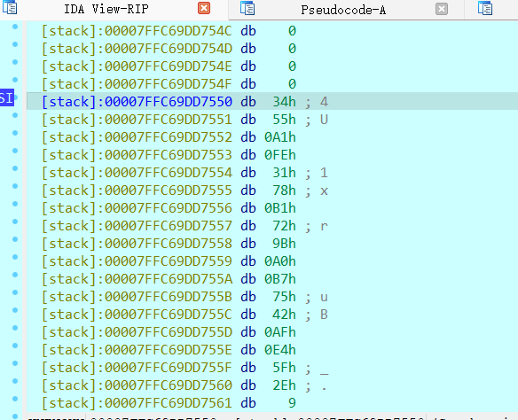Screen dimensions: 518x420
Task: Select the [stack] segment label at 755F
Action: [x=69, y=368]
